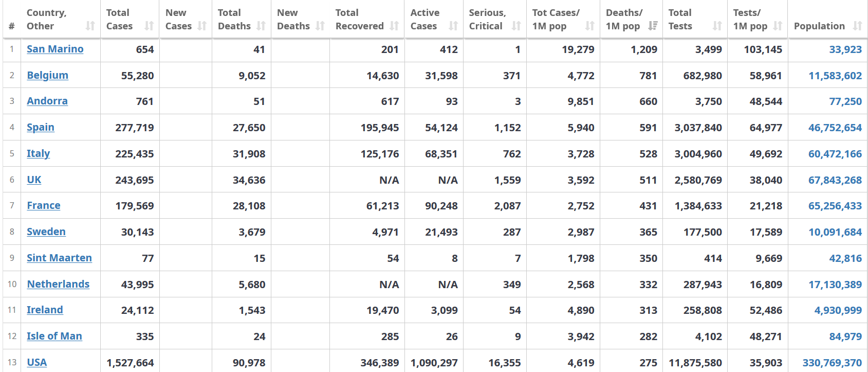Sort by Tests/1M pop arrows icon
Screen dimensions: 868x372
pos(778,26)
